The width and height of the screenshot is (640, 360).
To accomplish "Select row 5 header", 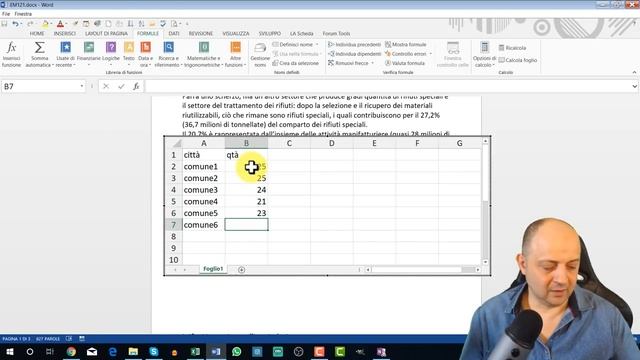I will click(x=173, y=202).
